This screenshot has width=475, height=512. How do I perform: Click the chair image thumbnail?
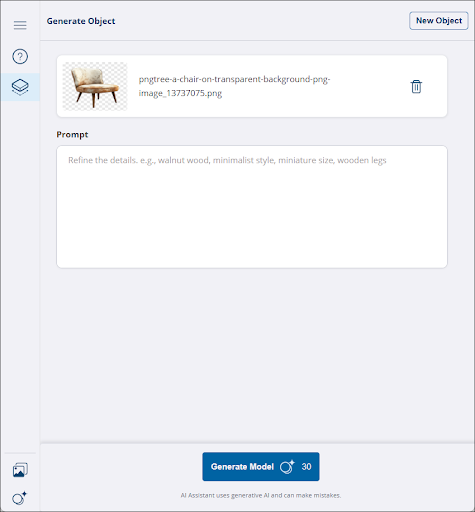pyautogui.click(x=95, y=86)
